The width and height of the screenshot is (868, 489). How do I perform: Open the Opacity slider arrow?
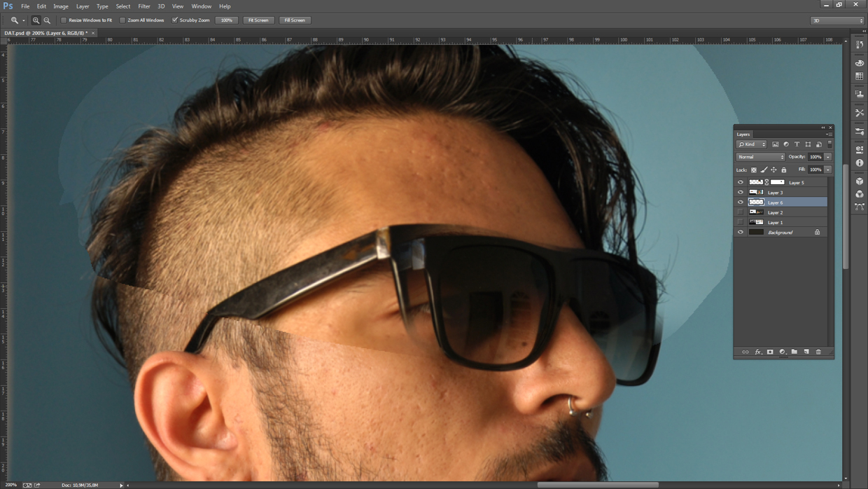click(x=827, y=156)
